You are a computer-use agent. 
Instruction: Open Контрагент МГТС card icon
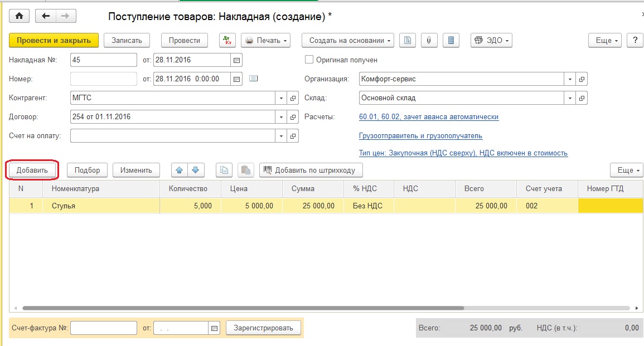coord(293,98)
